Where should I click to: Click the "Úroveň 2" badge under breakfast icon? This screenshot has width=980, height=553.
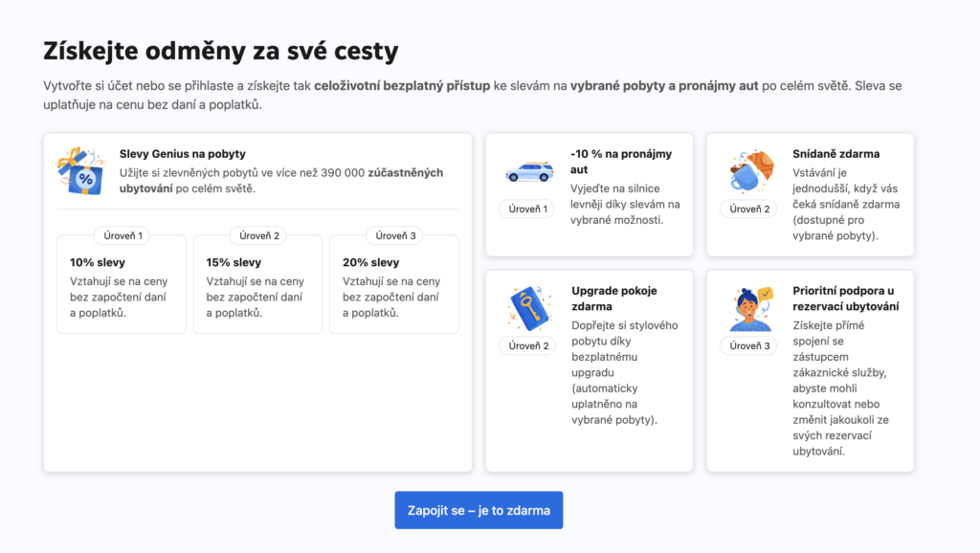(749, 209)
